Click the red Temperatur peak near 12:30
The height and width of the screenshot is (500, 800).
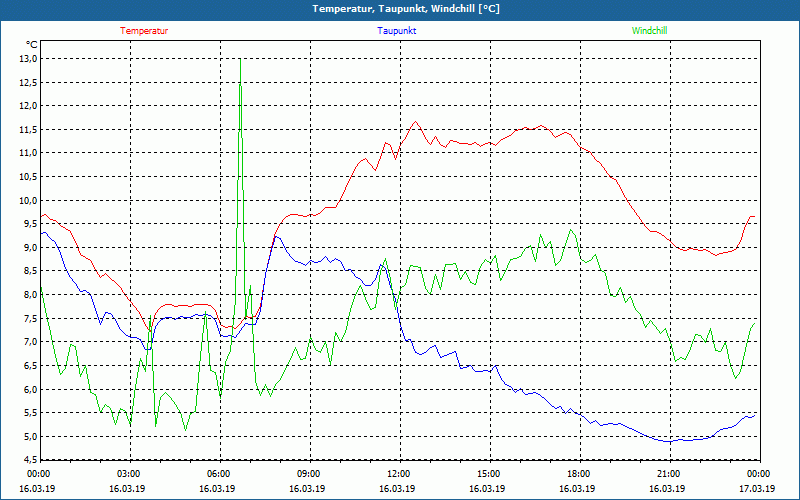point(415,121)
